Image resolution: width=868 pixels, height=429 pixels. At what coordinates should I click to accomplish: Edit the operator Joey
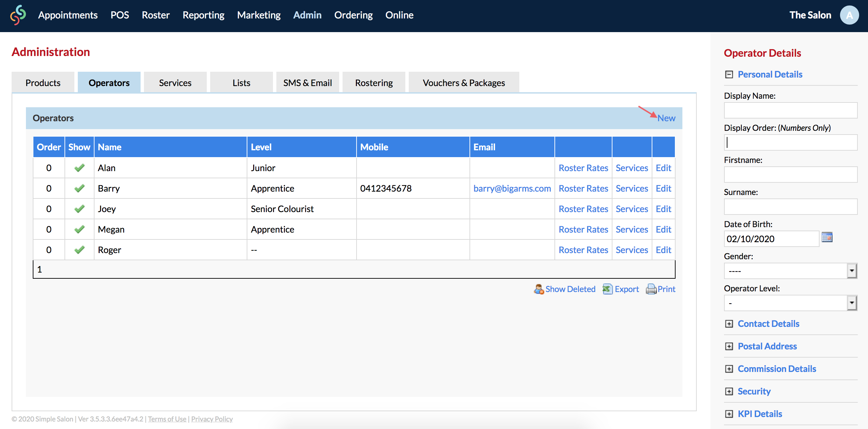tap(664, 209)
